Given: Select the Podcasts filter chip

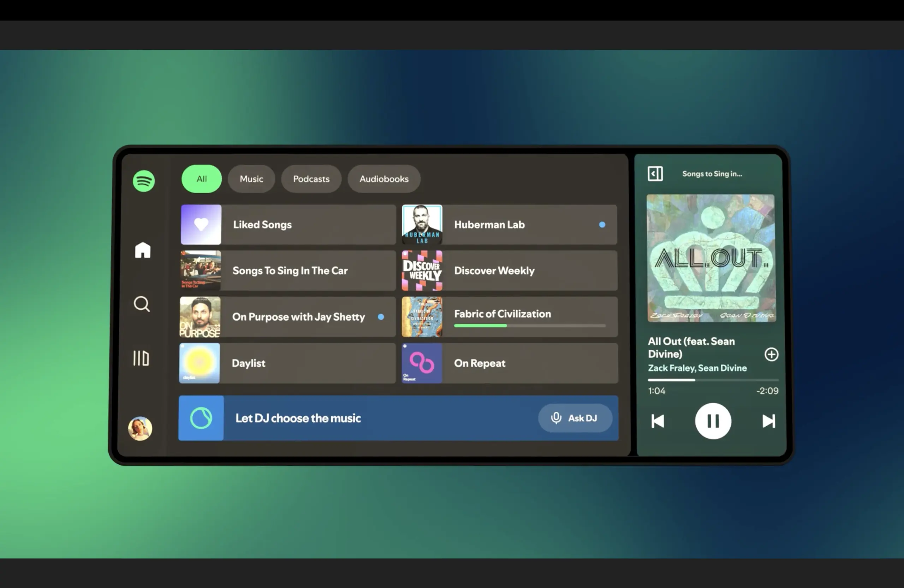Looking at the screenshot, I should (311, 179).
